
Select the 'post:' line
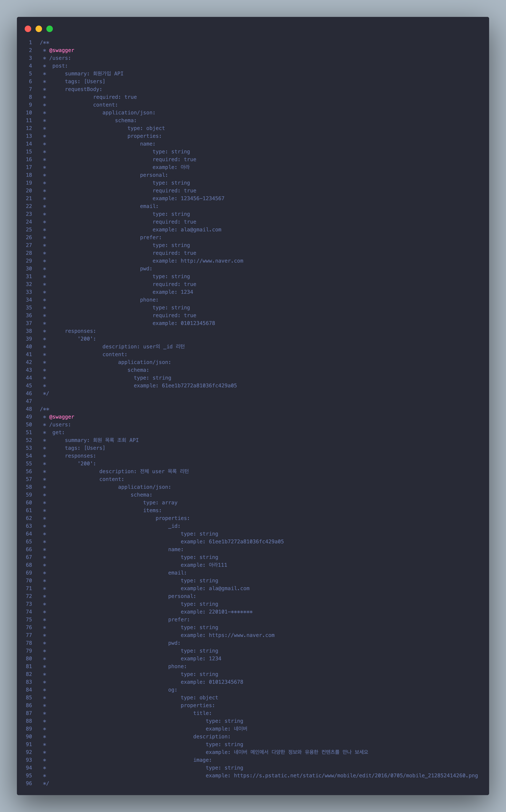tap(60, 66)
